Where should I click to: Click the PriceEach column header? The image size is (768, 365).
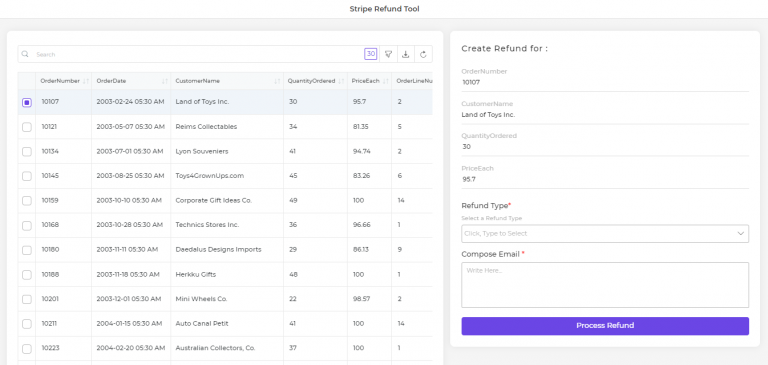tap(365, 81)
